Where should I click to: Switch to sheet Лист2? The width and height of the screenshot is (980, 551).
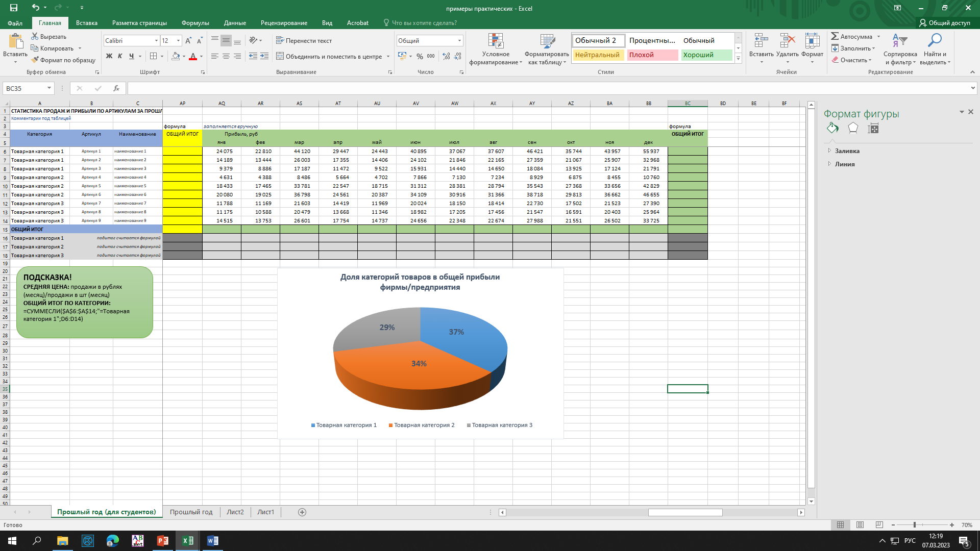click(x=235, y=512)
